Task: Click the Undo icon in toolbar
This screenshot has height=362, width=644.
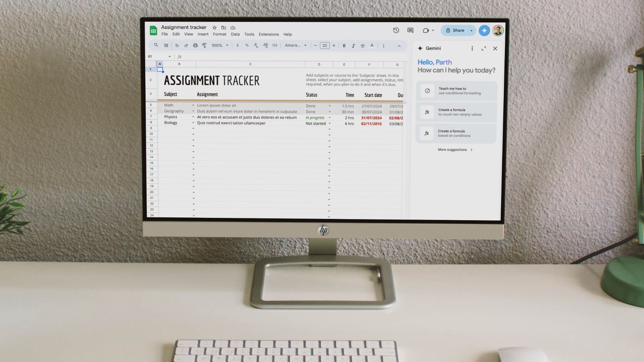Action: 176,45
